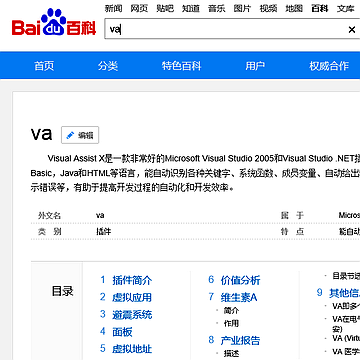The width and height of the screenshot is (360, 360).
Task: Open the Baidu Baike logo homepage
Action: coord(54,23)
